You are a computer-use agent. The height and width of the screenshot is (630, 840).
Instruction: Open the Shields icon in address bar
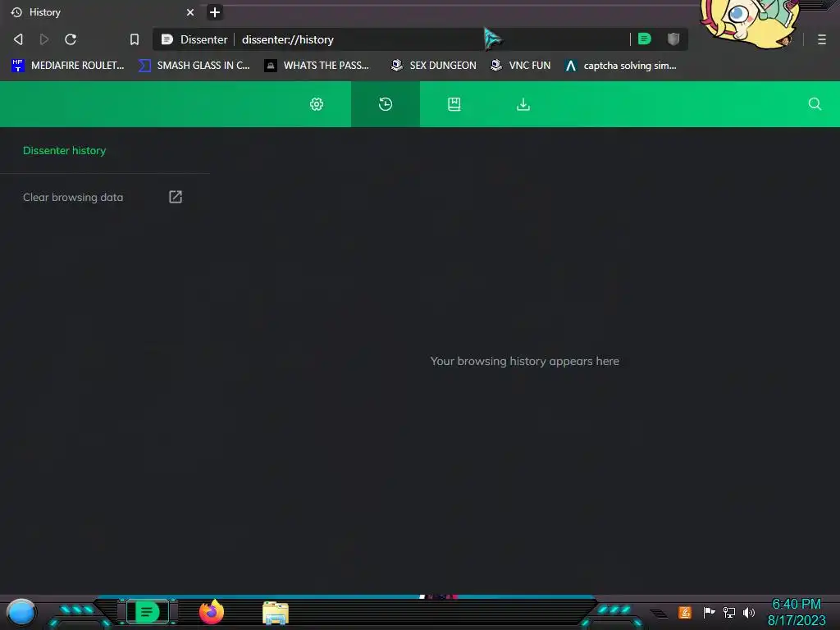pos(673,39)
